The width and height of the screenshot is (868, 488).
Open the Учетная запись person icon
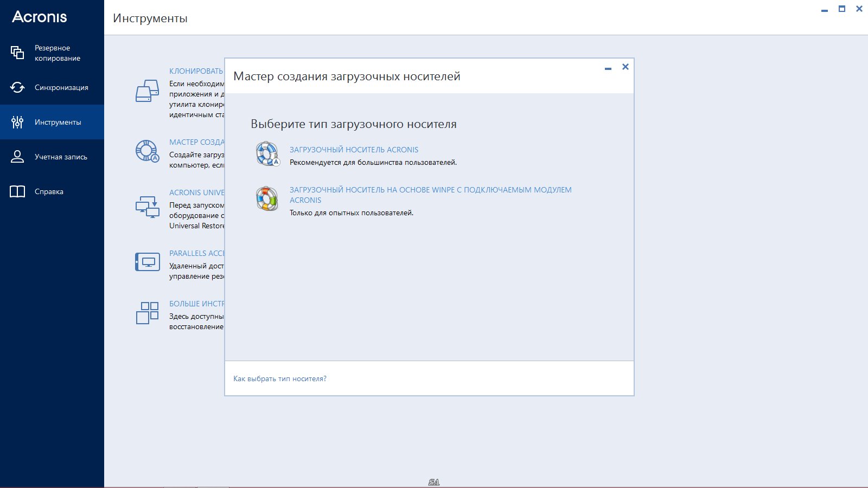click(x=17, y=157)
